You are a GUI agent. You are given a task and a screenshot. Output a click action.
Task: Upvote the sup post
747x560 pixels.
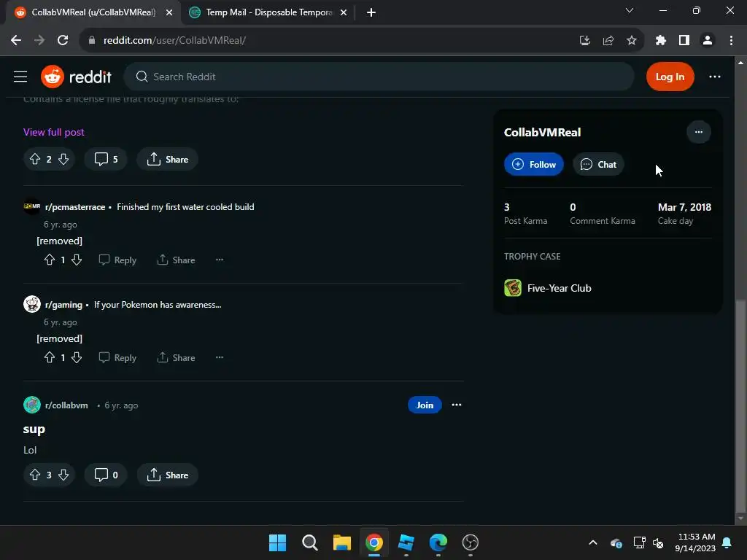(35, 475)
